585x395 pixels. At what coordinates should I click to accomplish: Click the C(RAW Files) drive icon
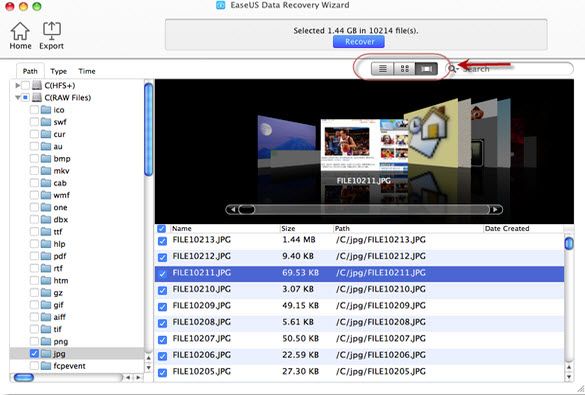click(37, 98)
